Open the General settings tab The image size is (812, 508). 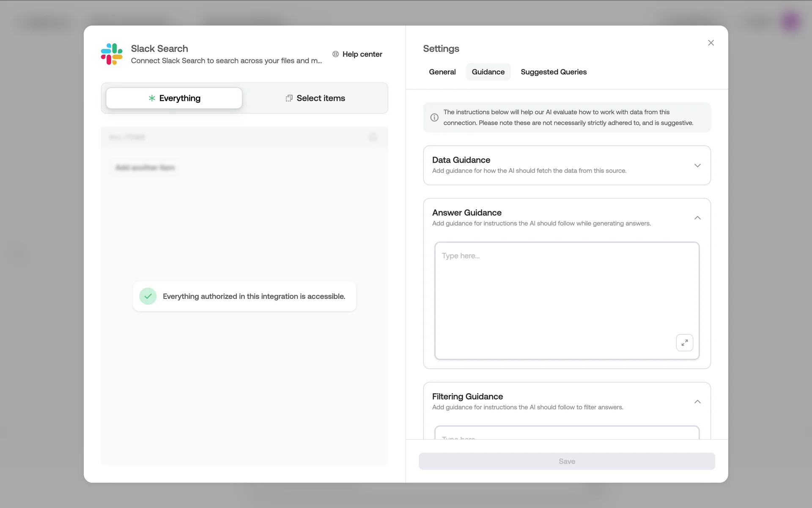442,72
